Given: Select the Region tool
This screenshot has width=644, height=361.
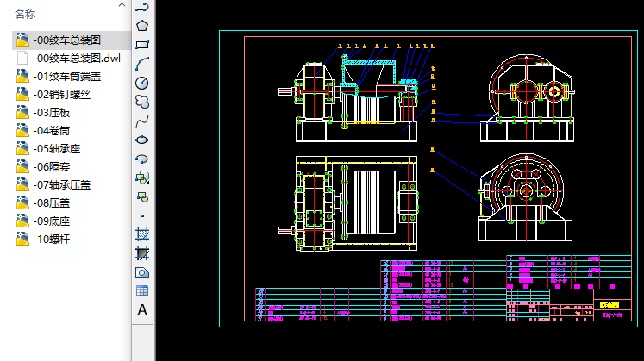Looking at the screenshot, I should click(142, 272).
